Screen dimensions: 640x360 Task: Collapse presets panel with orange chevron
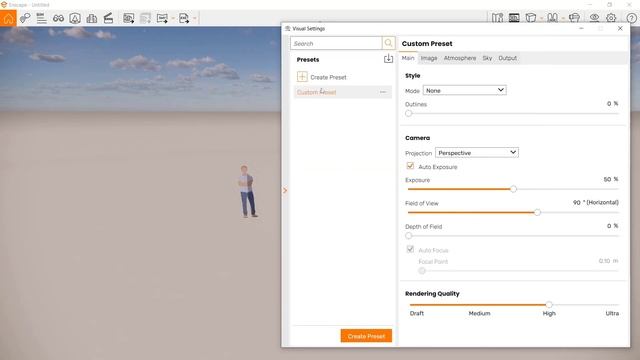click(x=285, y=190)
